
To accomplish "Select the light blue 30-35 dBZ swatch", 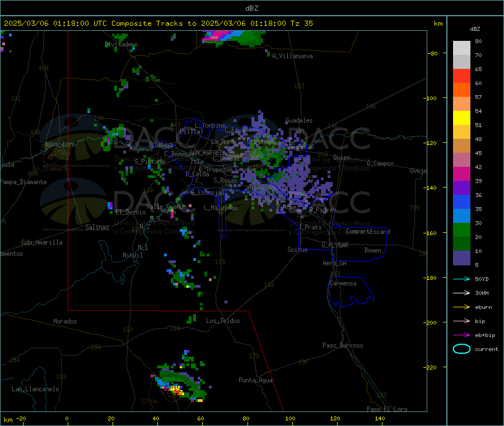I will (x=461, y=216).
